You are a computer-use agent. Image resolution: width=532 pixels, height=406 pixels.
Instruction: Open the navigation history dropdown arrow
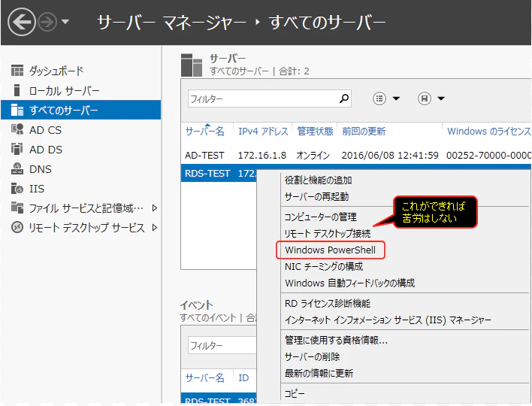(x=65, y=22)
